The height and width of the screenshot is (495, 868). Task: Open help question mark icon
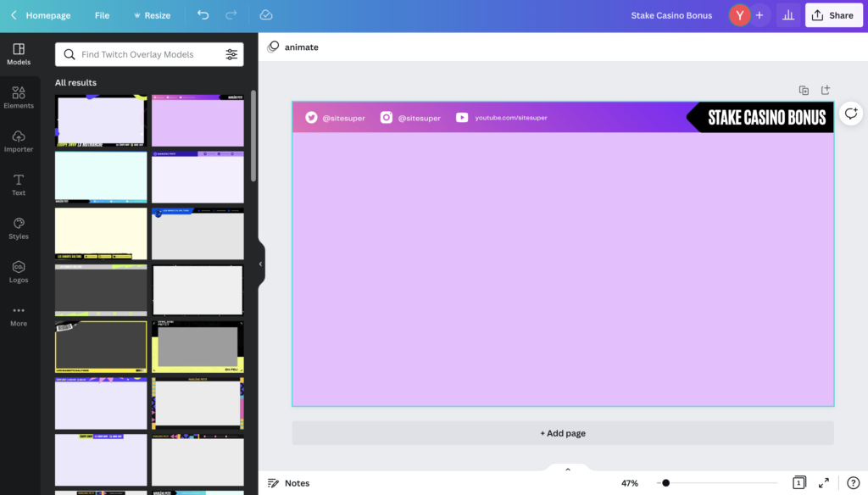pos(853,483)
